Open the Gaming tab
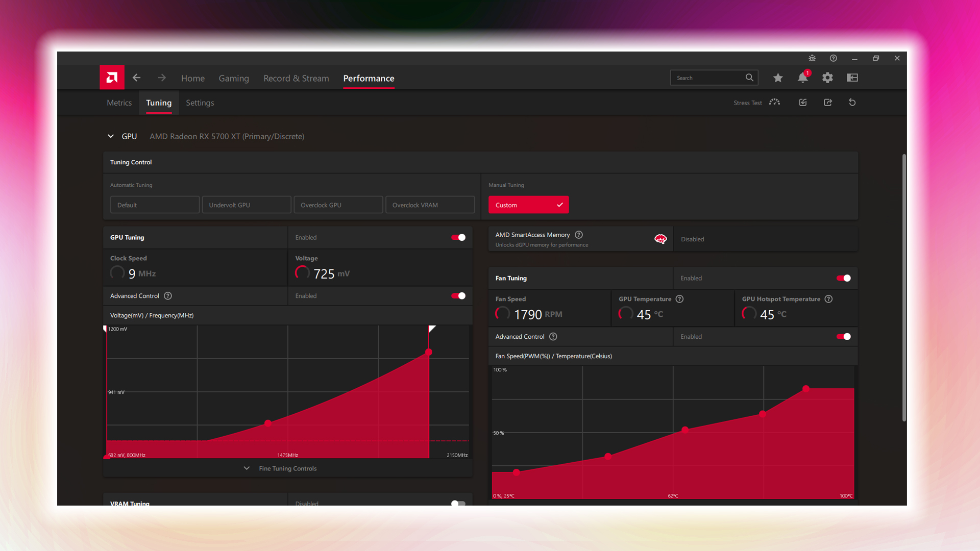The width and height of the screenshot is (980, 551). click(x=234, y=78)
